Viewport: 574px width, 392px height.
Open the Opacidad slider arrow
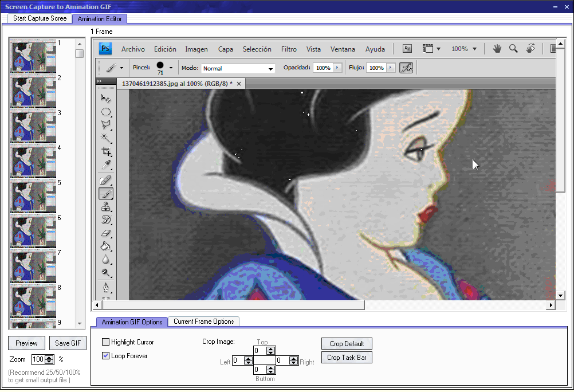pos(337,68)
